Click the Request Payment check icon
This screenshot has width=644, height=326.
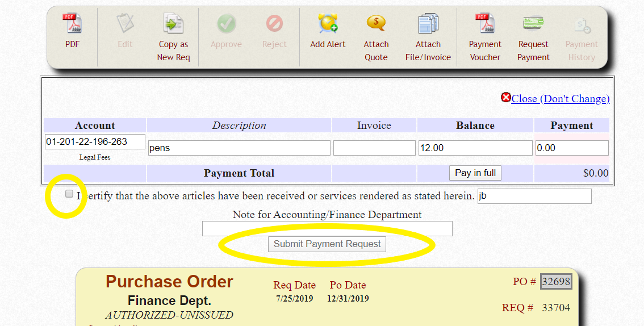coord(533,23)
